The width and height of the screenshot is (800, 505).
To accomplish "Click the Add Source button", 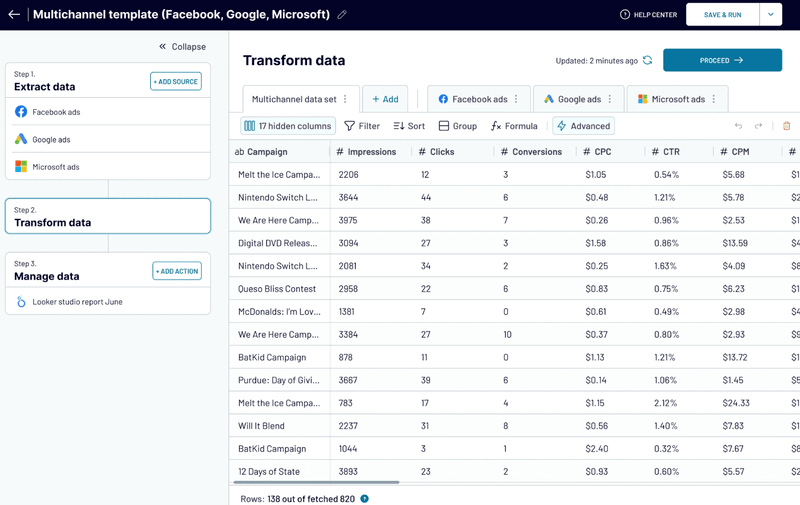I will pos(175,81).
